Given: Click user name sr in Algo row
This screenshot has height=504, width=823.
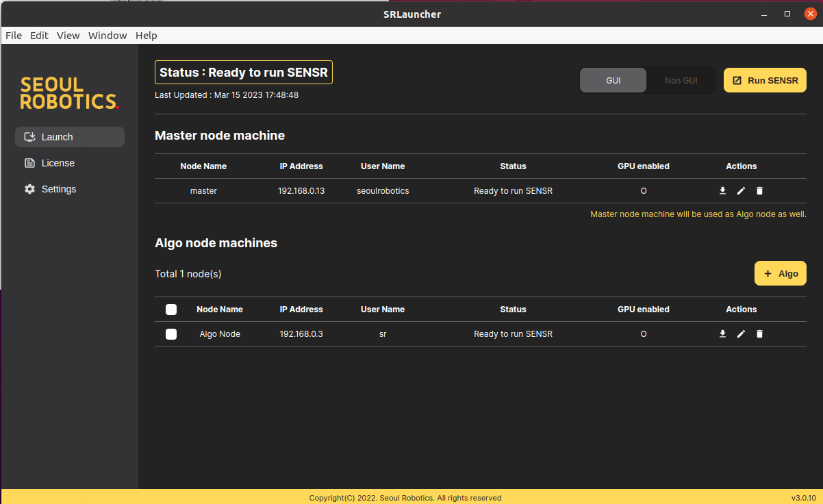Looking at the screenshot, I should tap(383, 334).
